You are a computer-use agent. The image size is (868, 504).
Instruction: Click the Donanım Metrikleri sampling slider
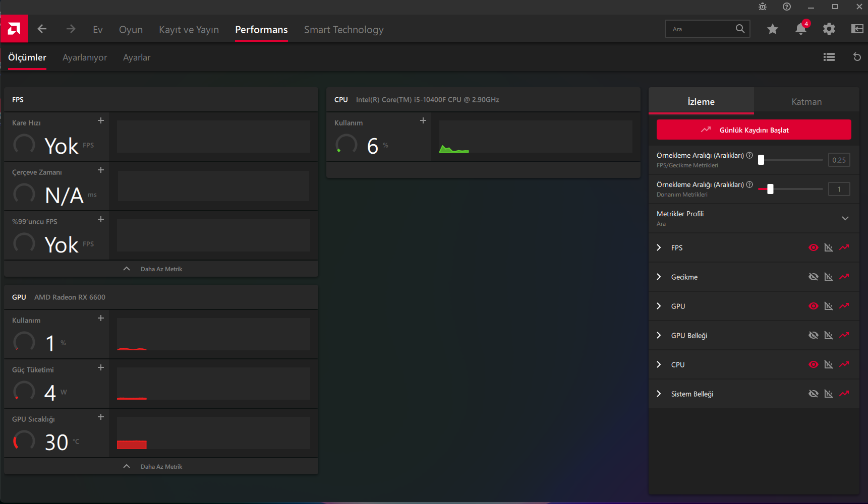(x=790, y=189)
